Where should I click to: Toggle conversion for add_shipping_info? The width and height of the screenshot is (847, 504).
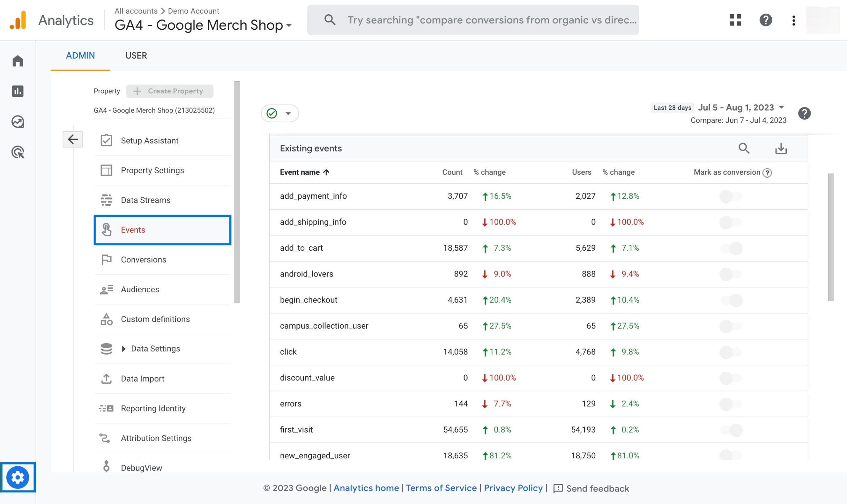(731, 222)
